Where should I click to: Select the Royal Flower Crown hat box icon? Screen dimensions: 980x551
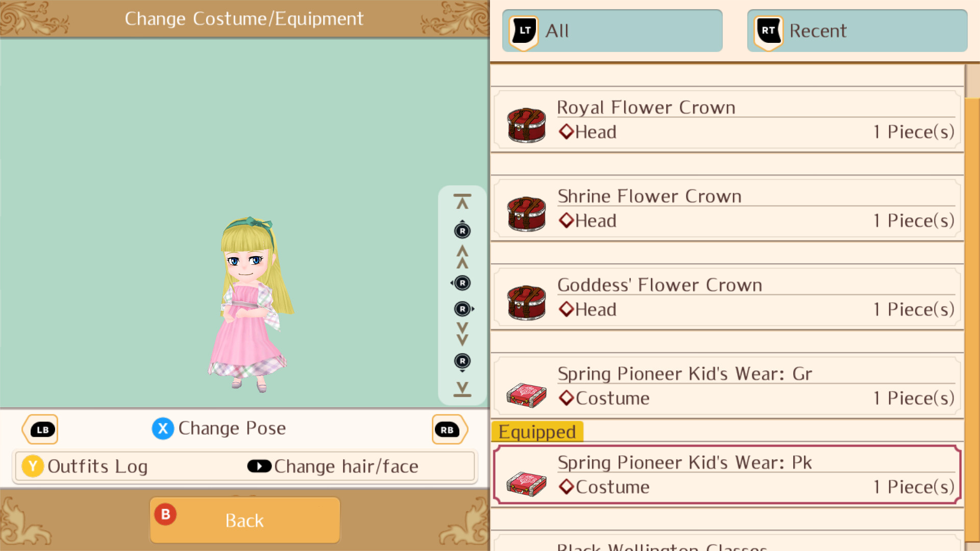pyautogui.click(x=526, y=124)
